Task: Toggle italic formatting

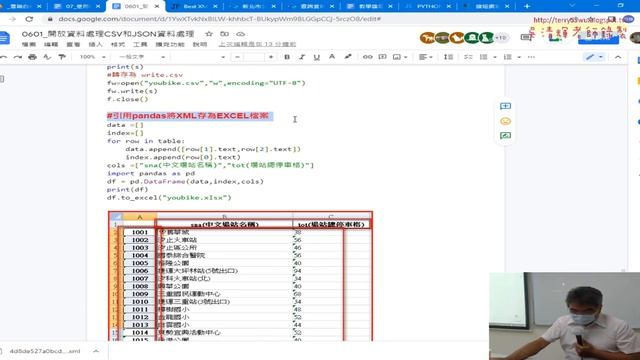Action: 302,57
